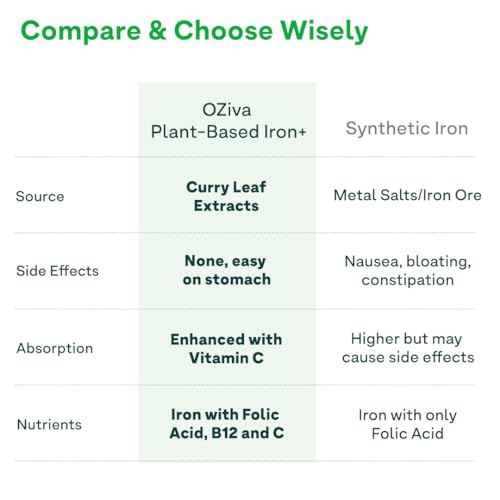This screenshot has width=500, height=500.
Task: Click the word "Wisely" in the title
Action: coord(324,32)
